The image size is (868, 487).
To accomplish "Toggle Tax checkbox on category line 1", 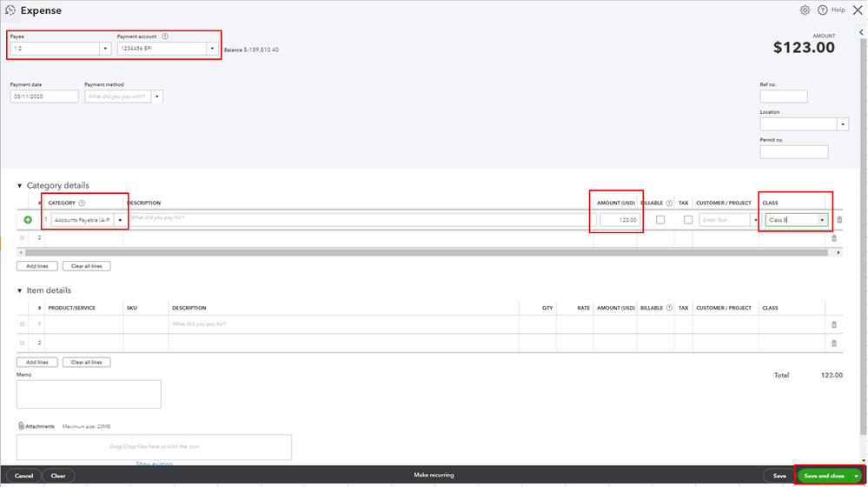I will 688,220.
